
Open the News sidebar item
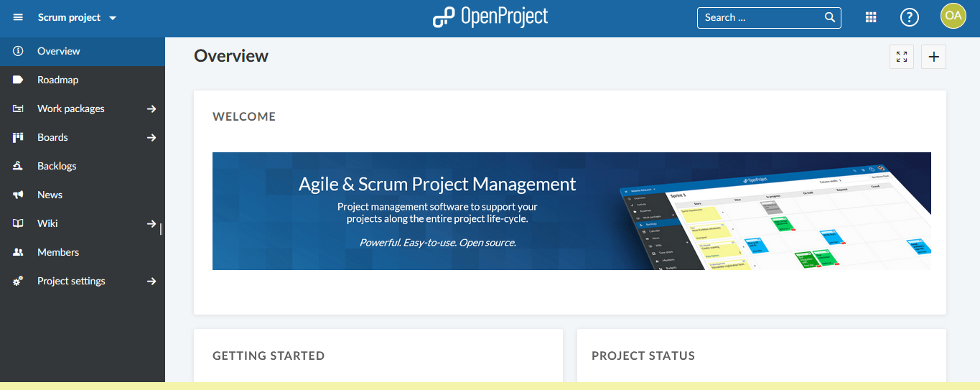click(50, 195)
